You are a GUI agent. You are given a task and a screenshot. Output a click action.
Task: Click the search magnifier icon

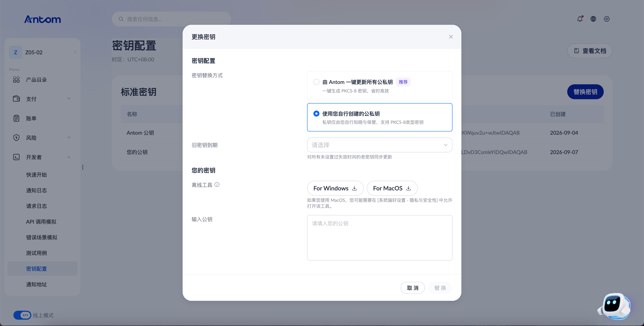coord(121,19)
